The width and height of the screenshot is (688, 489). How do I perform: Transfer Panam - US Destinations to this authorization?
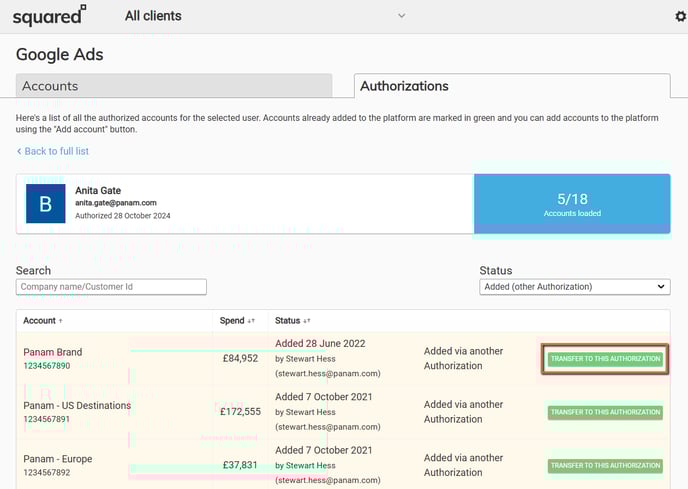(x=605, y=412)
